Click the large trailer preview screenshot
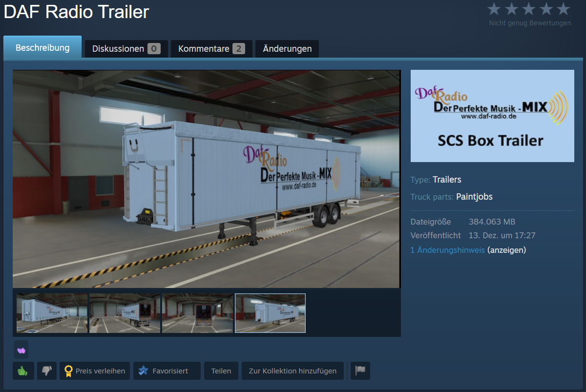The image size is (586, 392). point(207,179)
